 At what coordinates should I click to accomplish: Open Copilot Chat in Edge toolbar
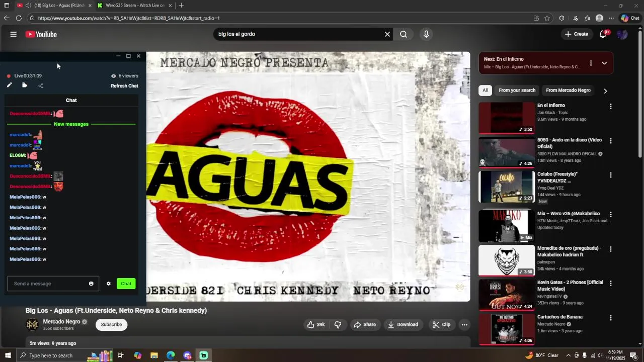click(x=630, y=18)
